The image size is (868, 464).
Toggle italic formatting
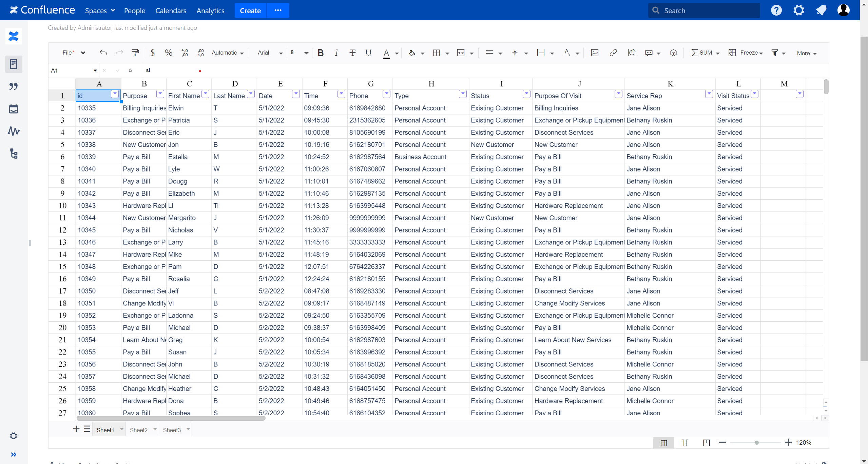(x=336, y=53)
